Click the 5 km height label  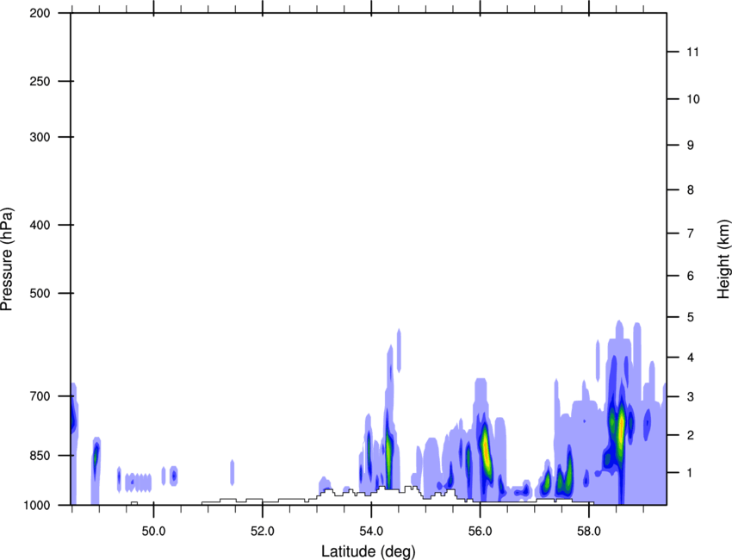[x=691, y=317]
